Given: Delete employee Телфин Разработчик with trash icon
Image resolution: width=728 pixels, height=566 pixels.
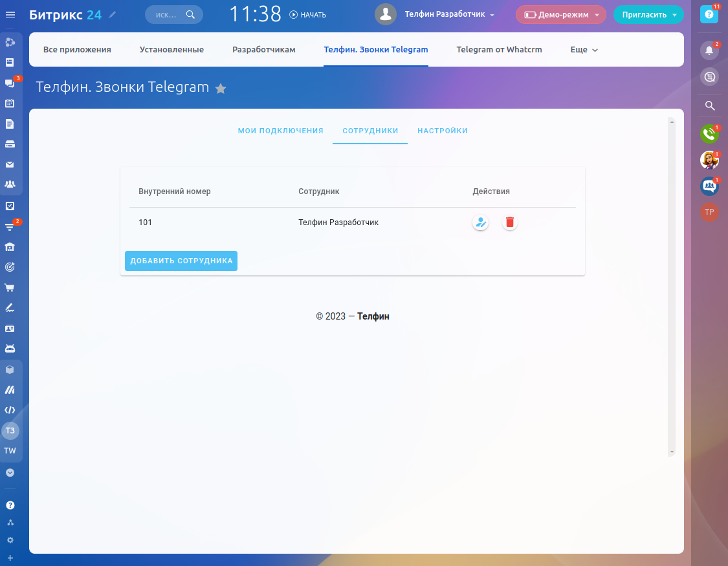Looking at the screenshot, I should (510, 223).
